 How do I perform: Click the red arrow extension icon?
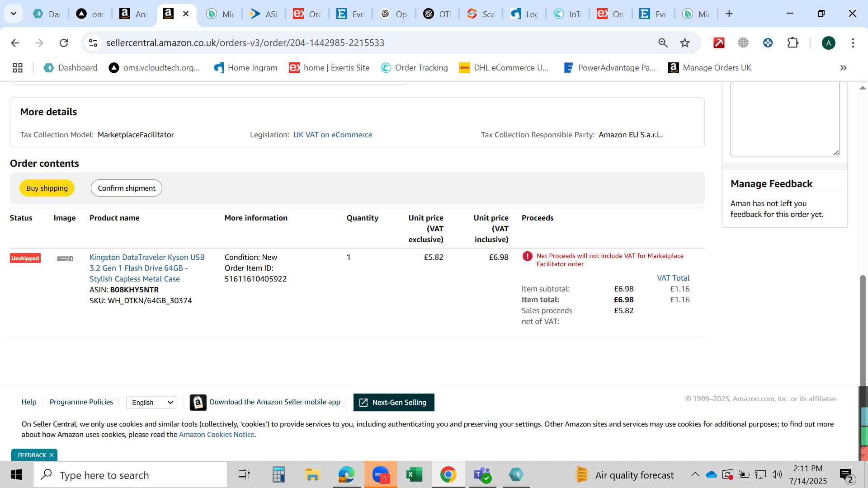click(x=719, y=43)
